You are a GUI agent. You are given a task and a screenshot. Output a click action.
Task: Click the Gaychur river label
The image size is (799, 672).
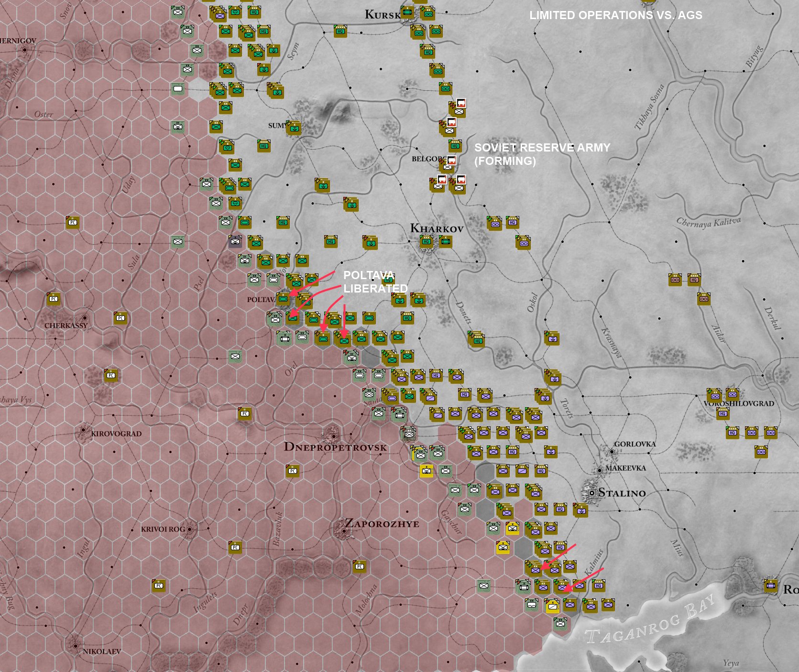[450, 522]
